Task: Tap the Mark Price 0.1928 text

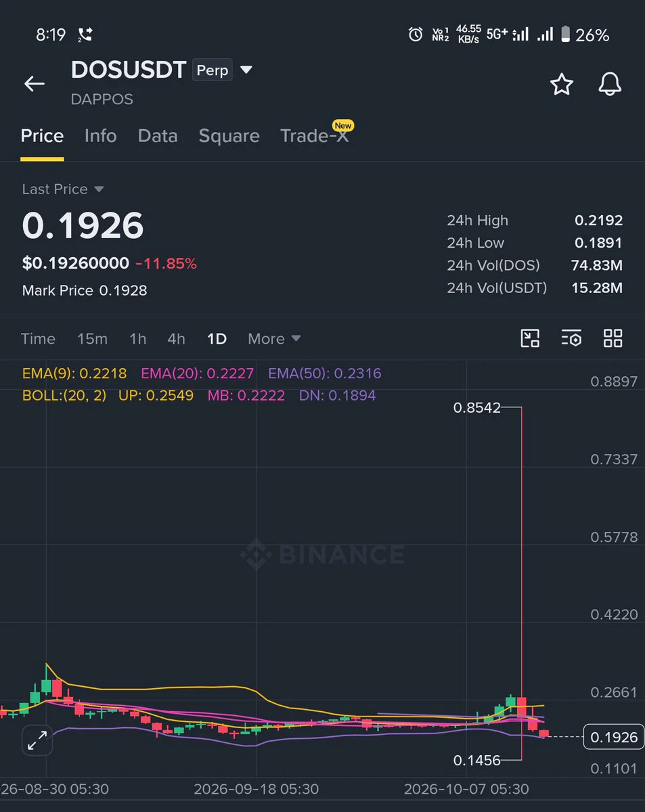Action: coord(85,290)
